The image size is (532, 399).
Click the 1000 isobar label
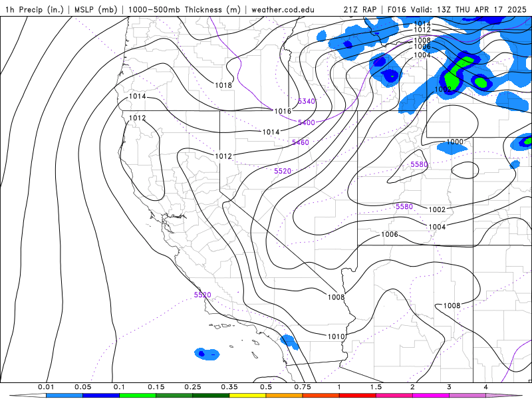455,142
